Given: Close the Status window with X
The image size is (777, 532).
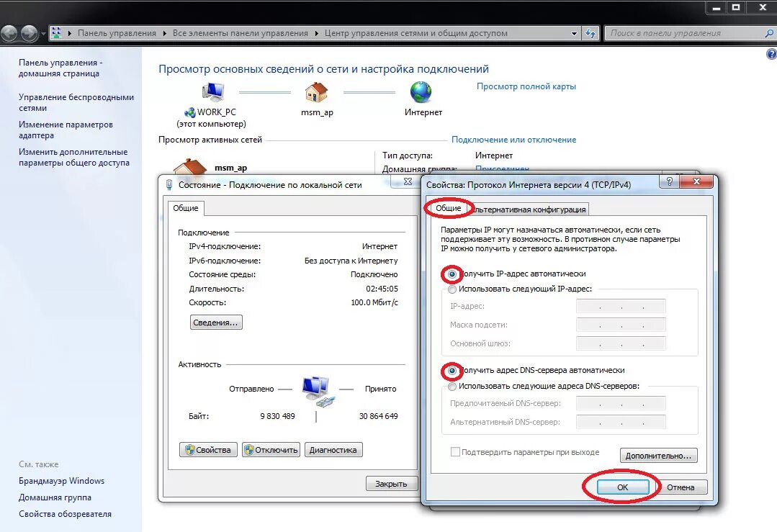Looking at the screenshot, I should point(408,181).
